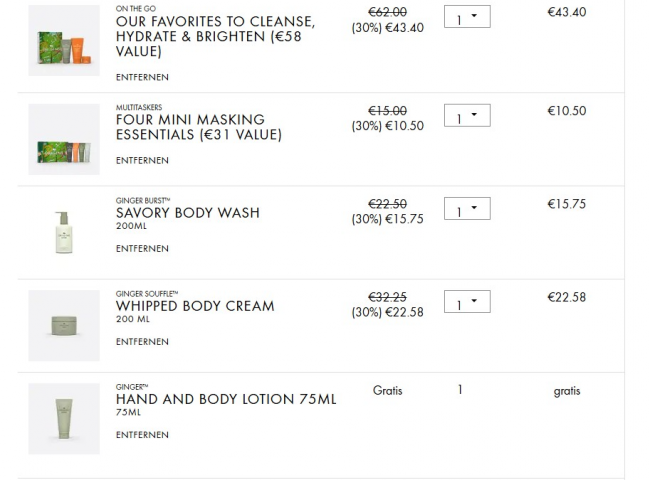650x480 pixels.
Task: Click the Hand and Body Lotion 75ml title
Action: tap(226, 399)
